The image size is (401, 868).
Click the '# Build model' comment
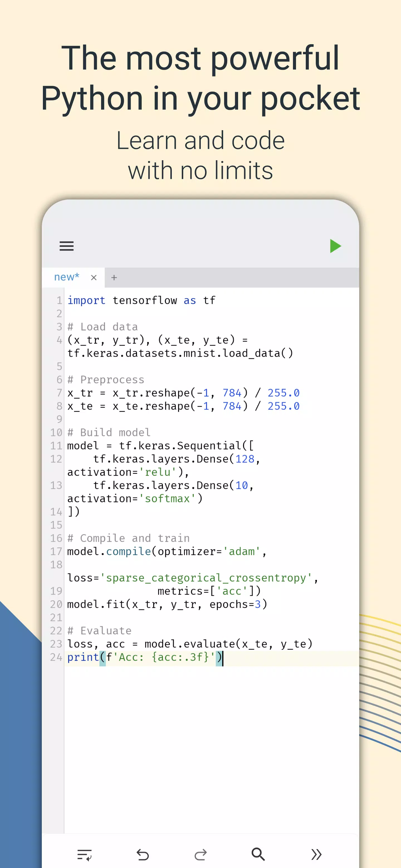[x=109, y=432]
